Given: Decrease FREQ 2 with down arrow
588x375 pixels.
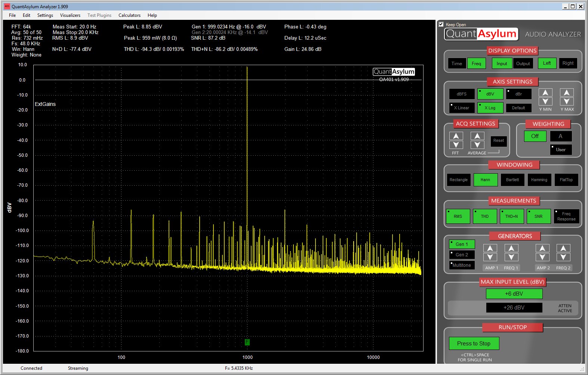Looking at the screenshot, I should coord(563,257).
